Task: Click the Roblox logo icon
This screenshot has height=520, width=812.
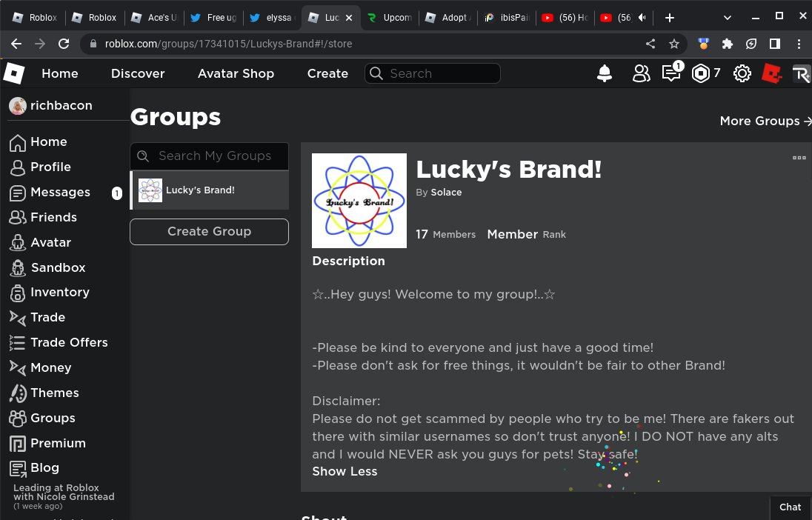Action: (x=14, y=73)
